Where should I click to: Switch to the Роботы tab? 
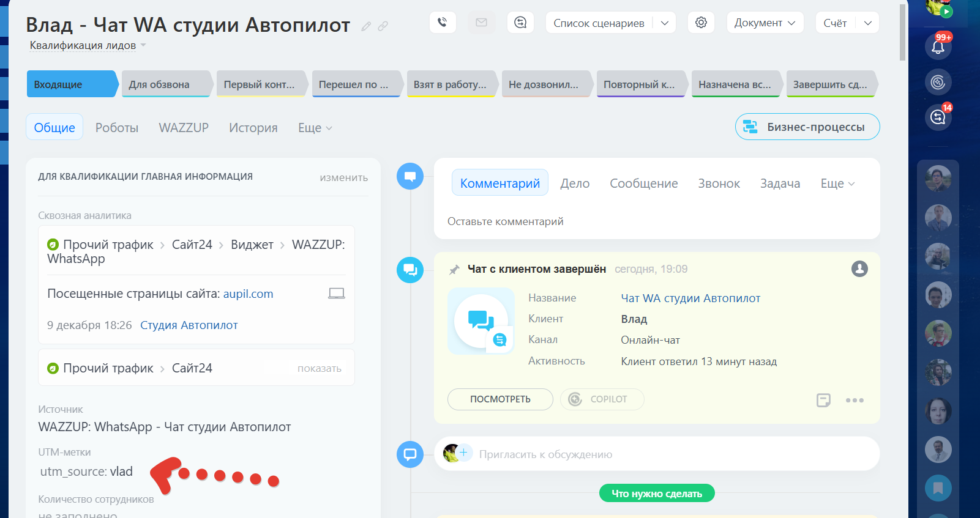(117, 128)
